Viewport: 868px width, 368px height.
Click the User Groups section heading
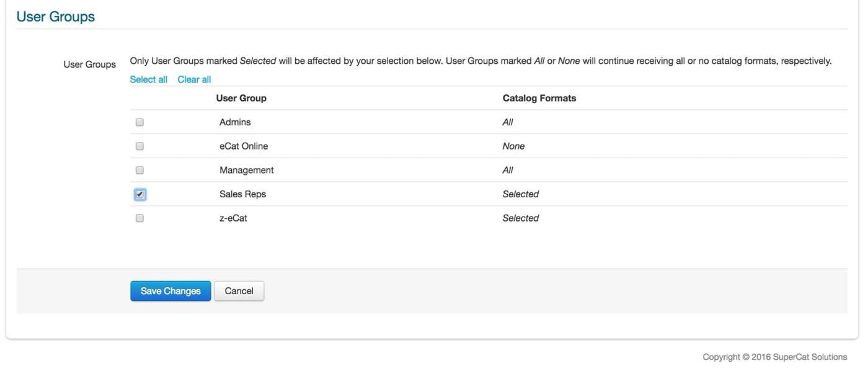tap(56, 17)
